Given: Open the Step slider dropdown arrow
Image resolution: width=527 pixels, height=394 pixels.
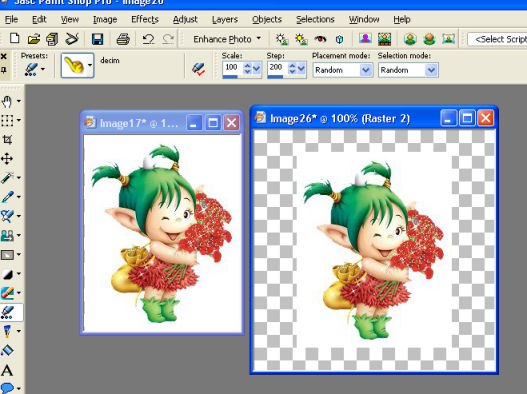Looking at the screenshot, I should pyautogui.click(x=301, y=69).
